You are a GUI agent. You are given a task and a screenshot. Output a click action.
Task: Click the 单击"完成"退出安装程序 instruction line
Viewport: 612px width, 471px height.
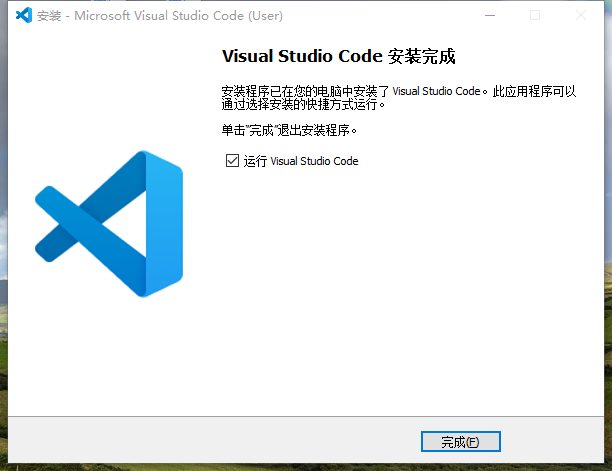pyautogui.click(x=289, y=130)
